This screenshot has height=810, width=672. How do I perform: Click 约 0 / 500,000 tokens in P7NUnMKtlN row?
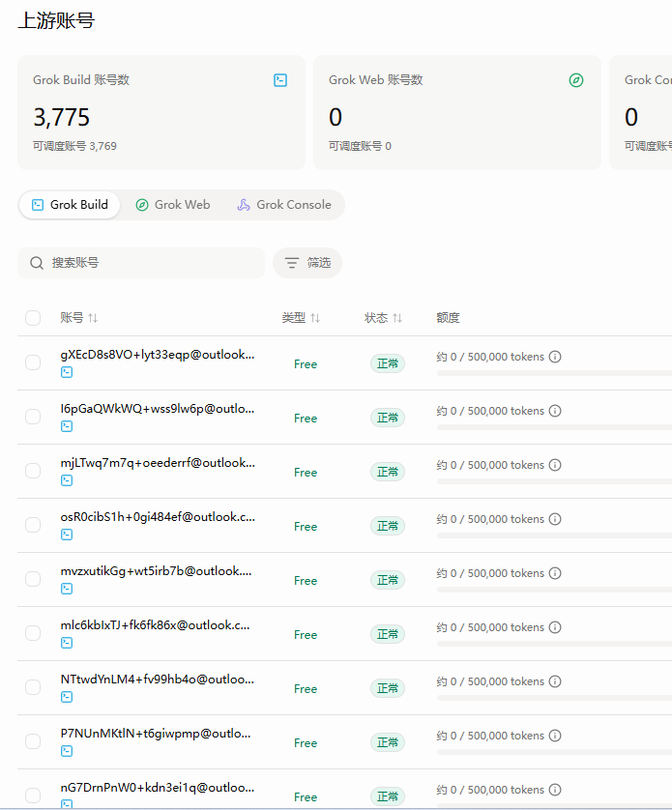coord(490,736)
